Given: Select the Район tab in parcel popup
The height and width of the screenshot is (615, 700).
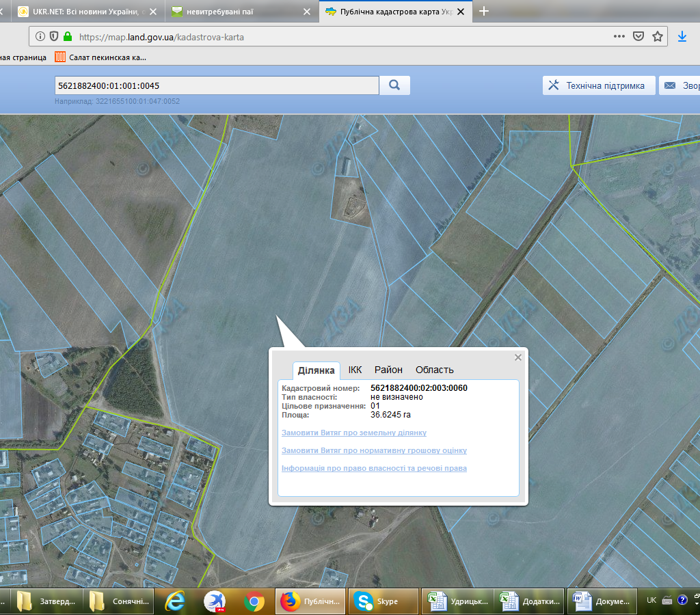Looking at the screenshot, I should coord(388,370).
